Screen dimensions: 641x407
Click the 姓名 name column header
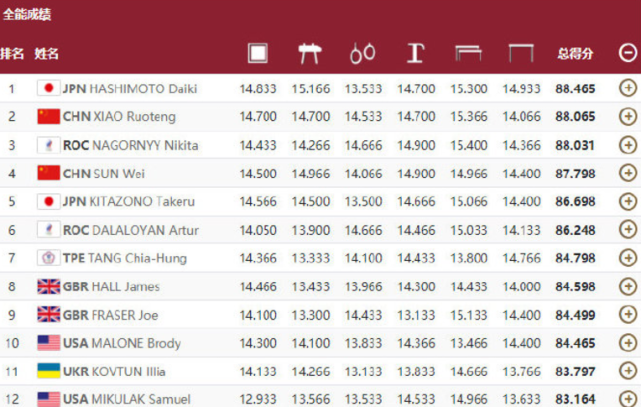tap(47, 53)
